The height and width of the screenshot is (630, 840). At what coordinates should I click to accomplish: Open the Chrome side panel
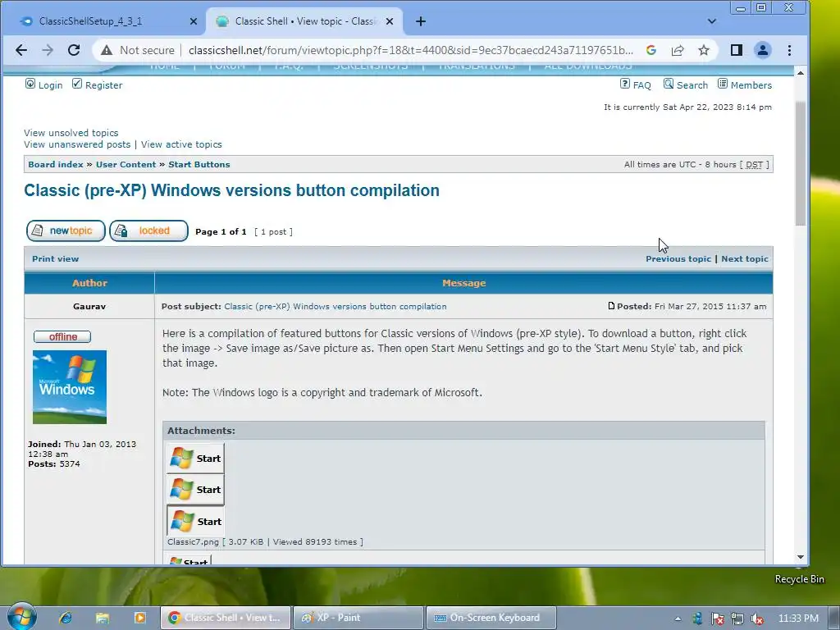(736, 50)
